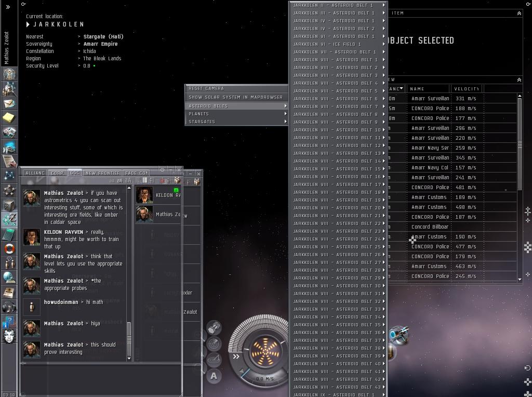
Task: Click the chat log scrollbar thumb
Action: 129,338
